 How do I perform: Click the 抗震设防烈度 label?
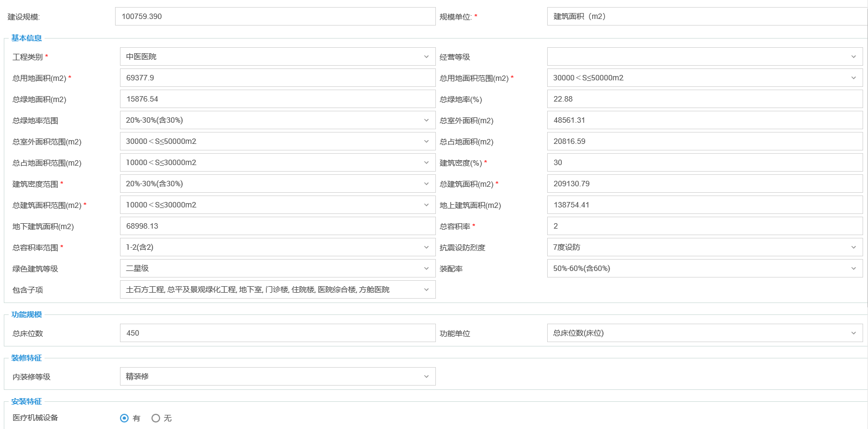(462, 248)
